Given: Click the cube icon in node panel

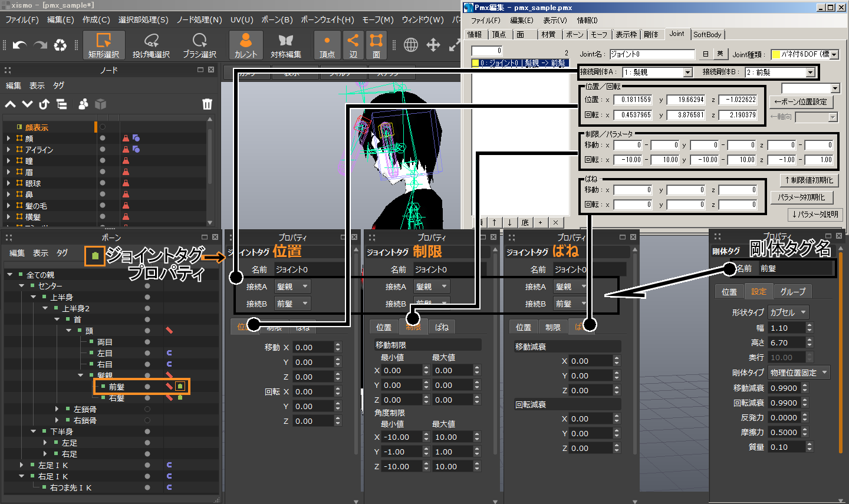Looking at the screenshot, I should [101, 104].
